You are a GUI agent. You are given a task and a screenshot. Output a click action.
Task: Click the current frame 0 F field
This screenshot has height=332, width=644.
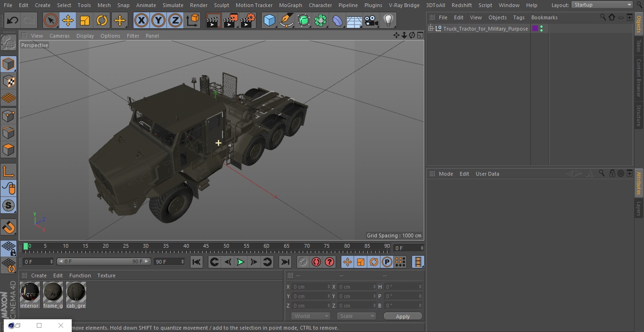point(409,248)
